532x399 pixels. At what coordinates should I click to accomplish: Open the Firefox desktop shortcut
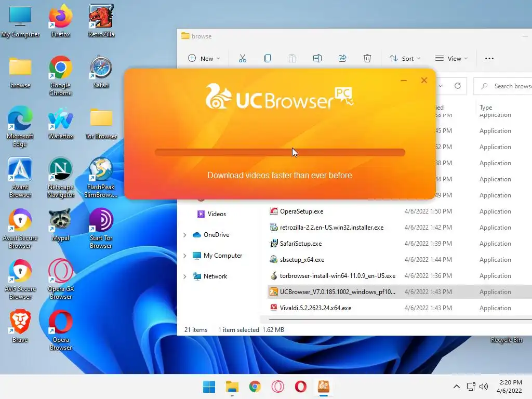[x=60, y=21]
